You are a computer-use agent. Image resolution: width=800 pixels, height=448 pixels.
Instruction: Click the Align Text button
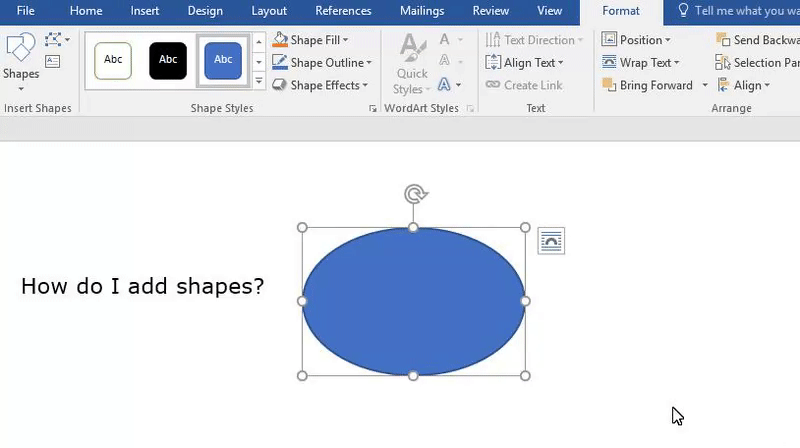pyautogui.click(x=524, y=62)
